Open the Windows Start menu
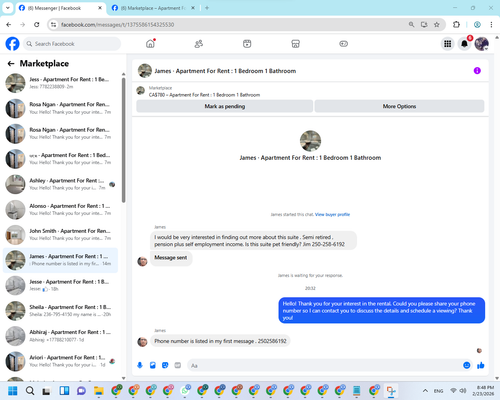The width and height of the screenshot is (500, 400). (13, 391)
